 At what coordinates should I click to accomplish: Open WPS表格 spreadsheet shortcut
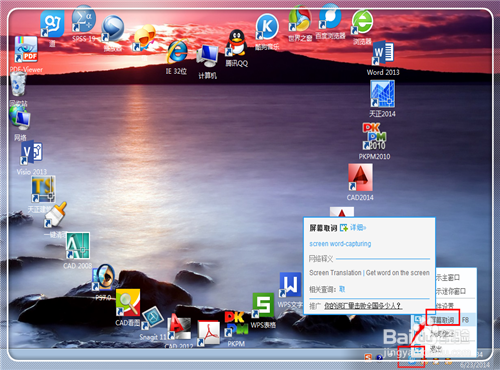(263, 305)
